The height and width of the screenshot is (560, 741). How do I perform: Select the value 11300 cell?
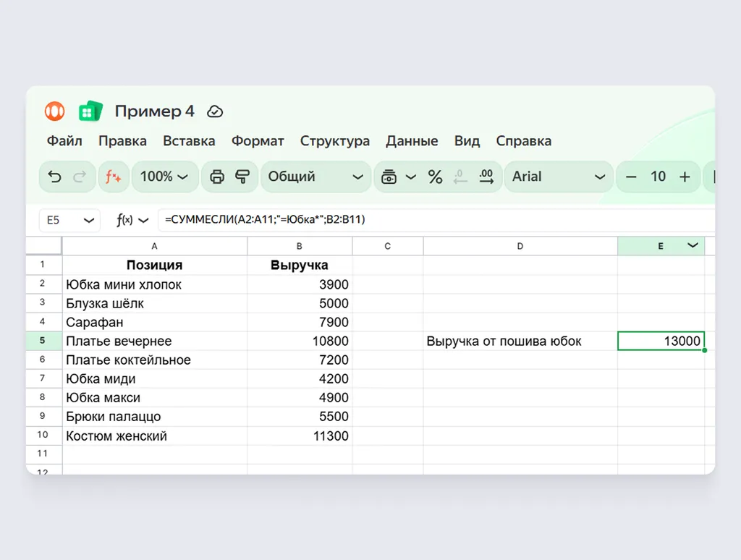point(300,436)
